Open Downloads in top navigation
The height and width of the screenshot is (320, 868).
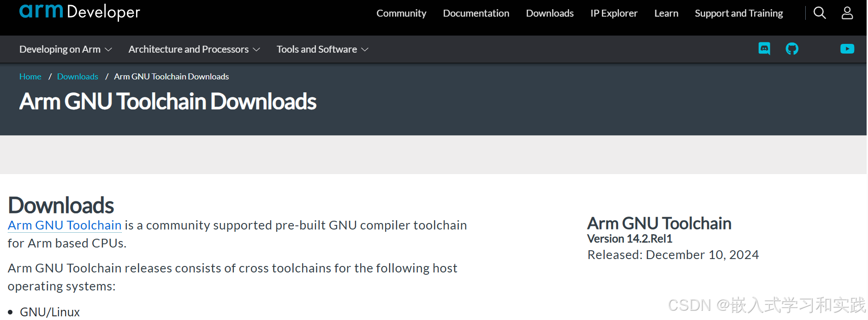[550, 13]
